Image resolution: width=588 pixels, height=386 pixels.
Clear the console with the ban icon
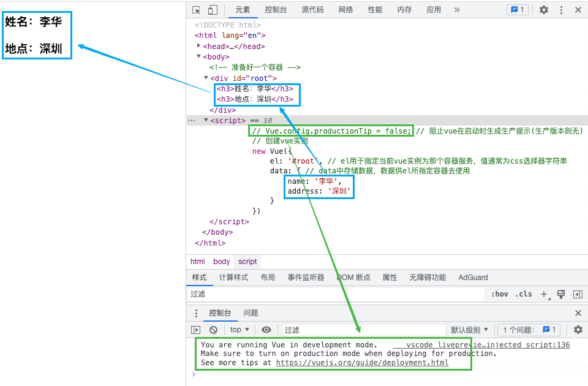click(x=213, y=330)
